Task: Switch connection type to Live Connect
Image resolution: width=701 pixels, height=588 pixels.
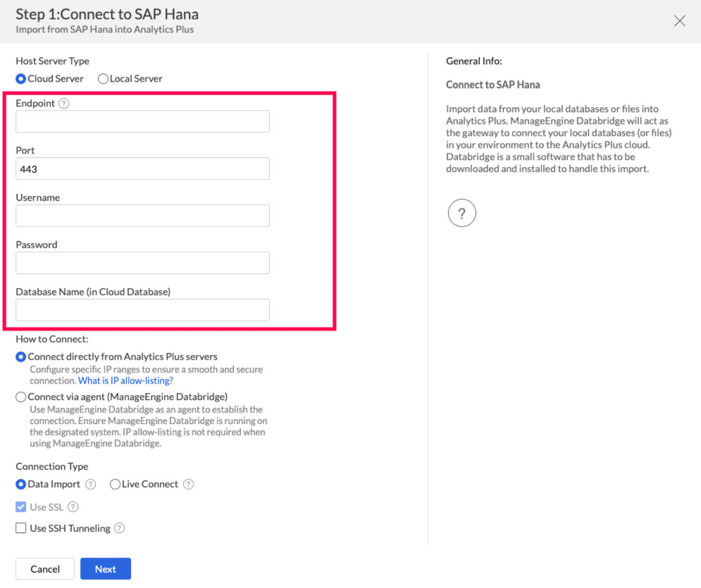Action: coord(115,484)
